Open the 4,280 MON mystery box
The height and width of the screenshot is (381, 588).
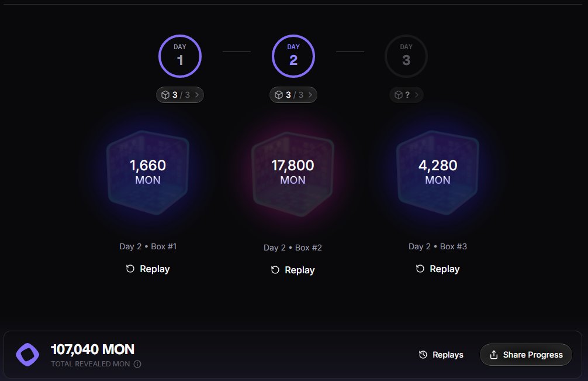coord(438,172)
